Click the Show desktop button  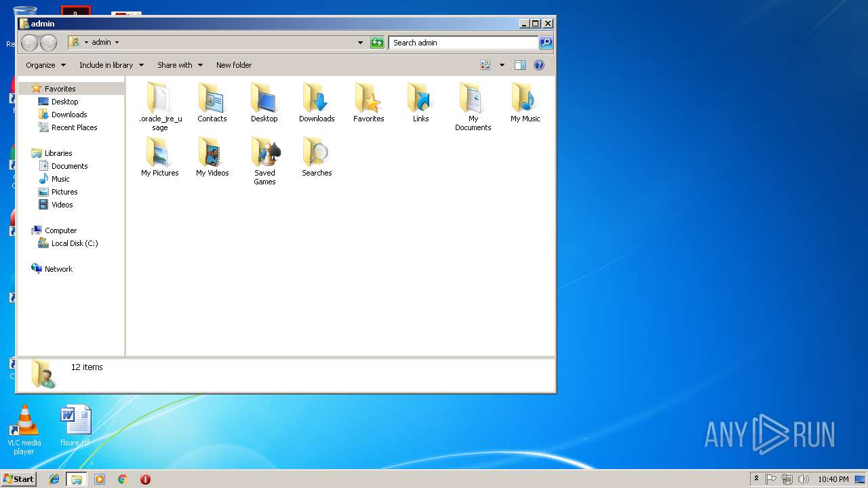tap(860, 479)
